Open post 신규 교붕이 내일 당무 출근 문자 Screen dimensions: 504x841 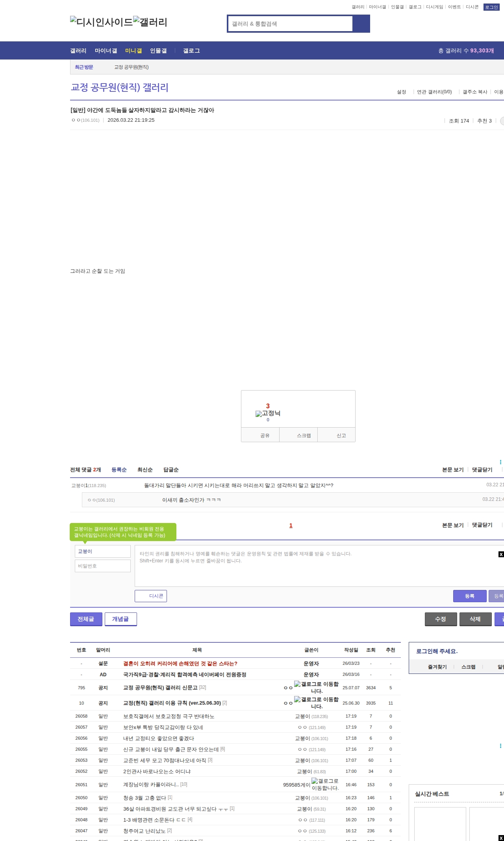pyautogui.click(x=171, y=750)
